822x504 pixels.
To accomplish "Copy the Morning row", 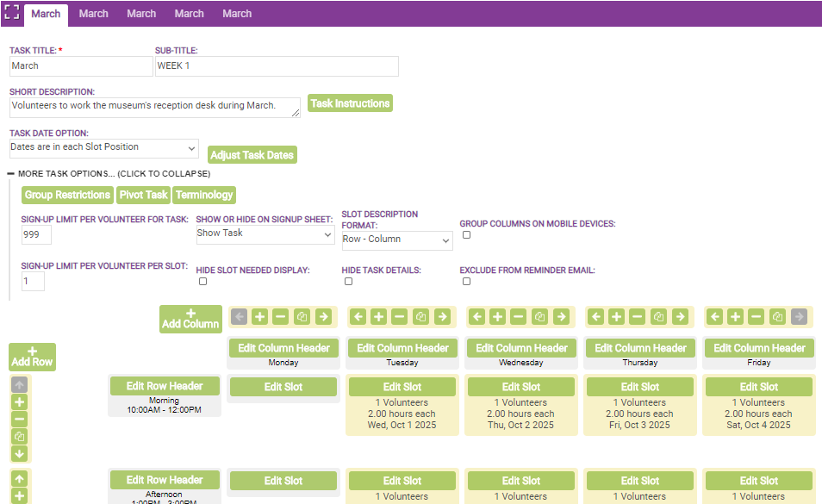I will 20,436.
